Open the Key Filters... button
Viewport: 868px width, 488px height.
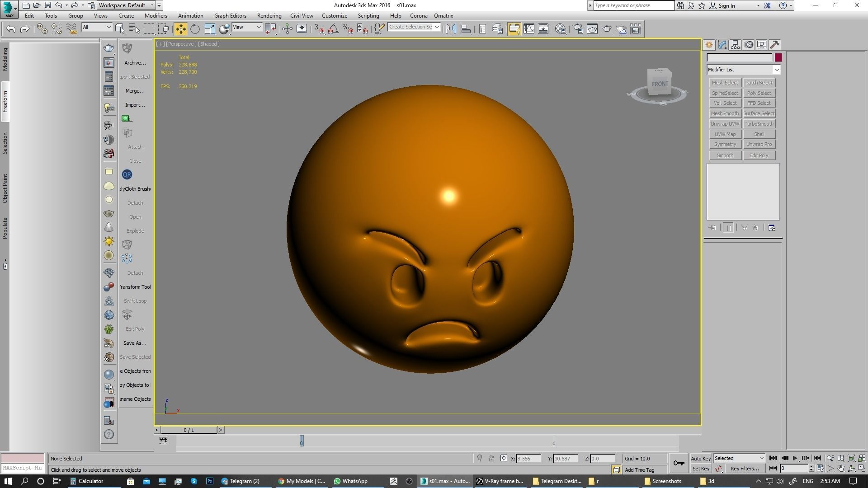tap(745, 469)
